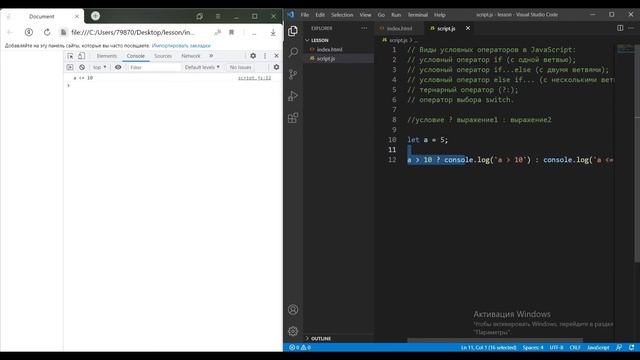Close the DevTools panel

(x=276, y=56)
